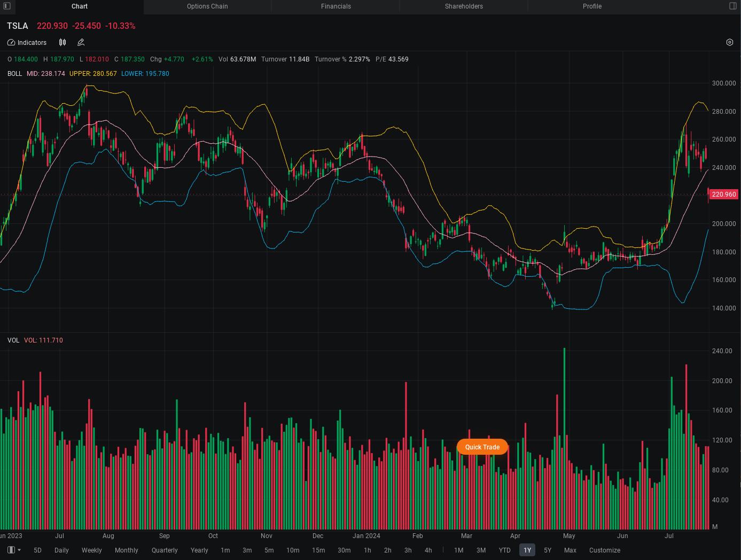The height and width of the screenshot is (560, 741).
Task: Click the Turnover 11.84B value
Action: [x=285, y=59]
